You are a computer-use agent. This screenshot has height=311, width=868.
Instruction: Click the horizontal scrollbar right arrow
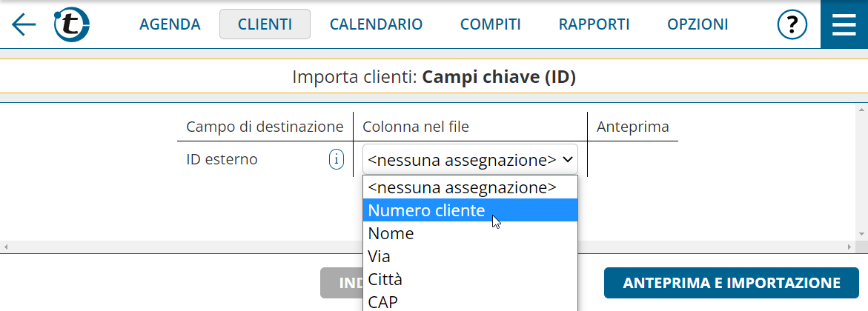[x=849, y=247]
